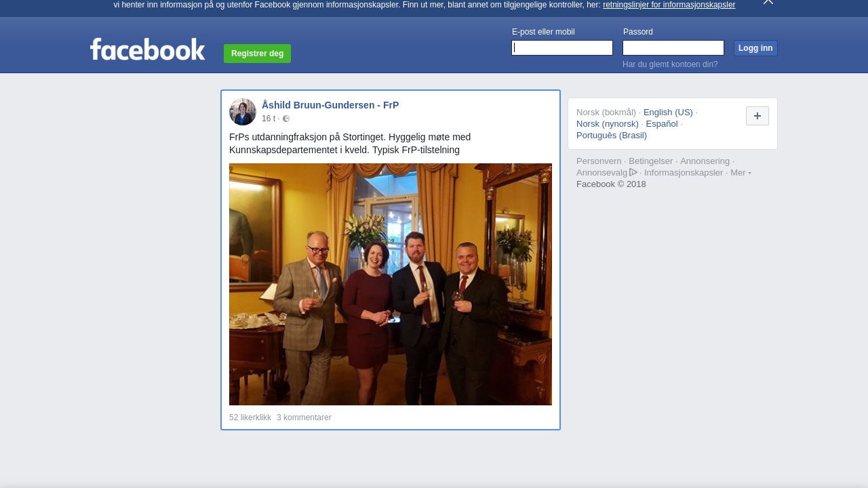The width and height of the screenshot is (868, 488).
Task: Open the Åshild Bruun-Gundersen - FrP page name
Action: click(330, 105)
